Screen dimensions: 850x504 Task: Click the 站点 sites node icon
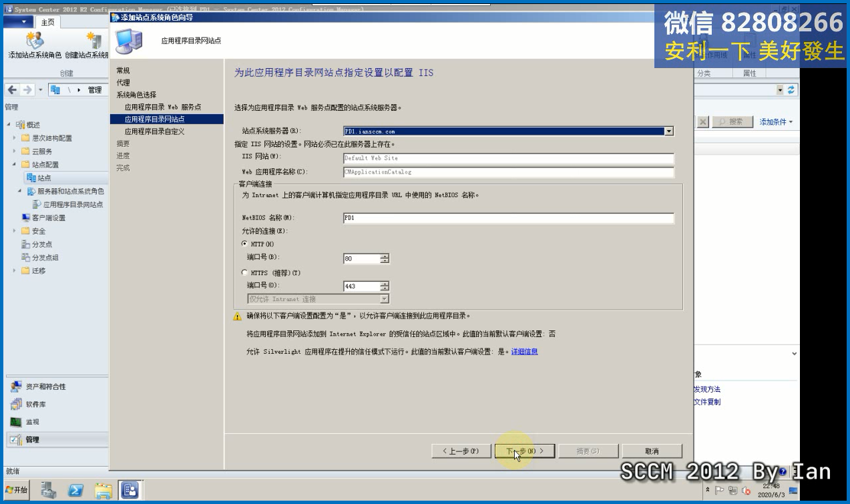point(31,178)
